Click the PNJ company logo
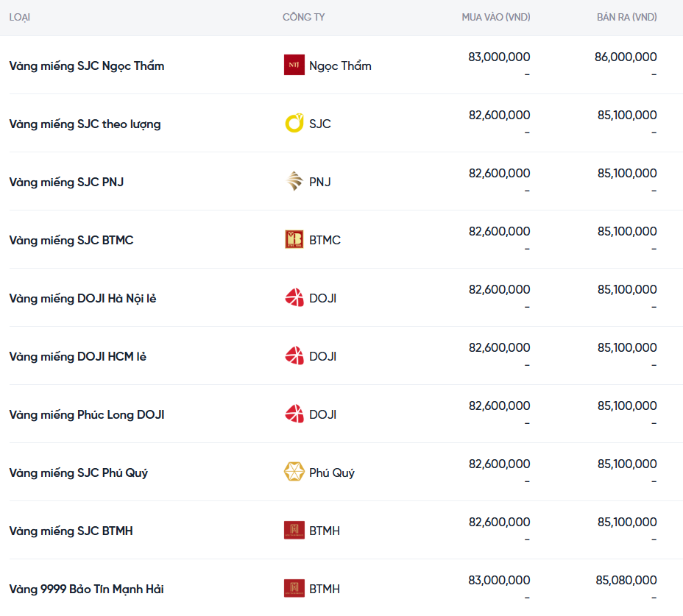This screenshot has width=683, height=616. [294, 181]
